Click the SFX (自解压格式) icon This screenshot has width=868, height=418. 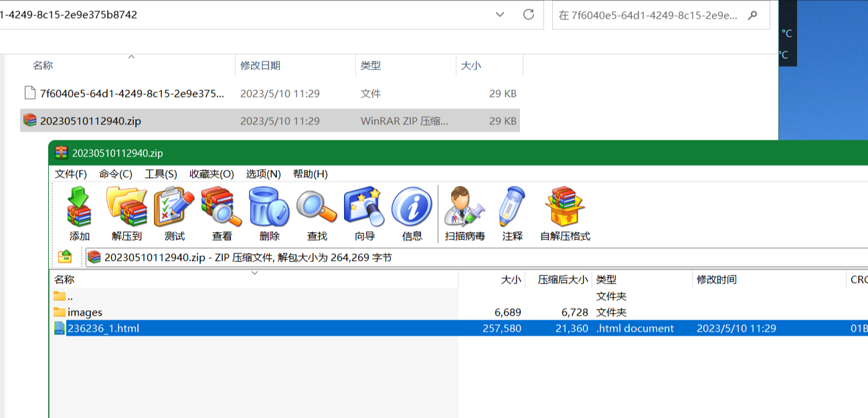[565, 207]
